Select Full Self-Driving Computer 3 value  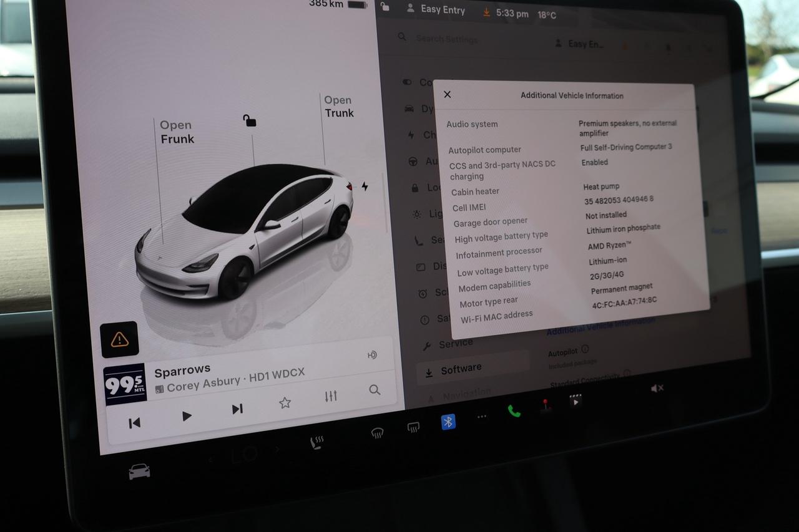click(x=626, y=147)
